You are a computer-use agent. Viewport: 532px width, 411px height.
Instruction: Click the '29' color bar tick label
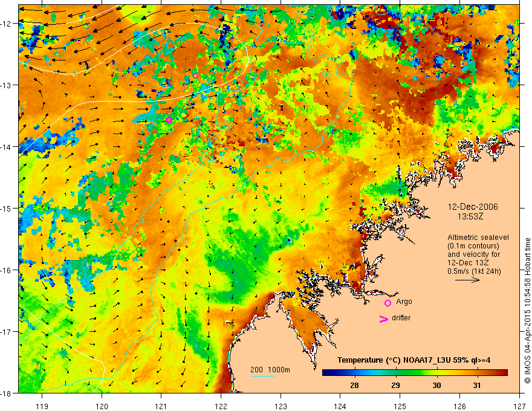tap(395, 386)
